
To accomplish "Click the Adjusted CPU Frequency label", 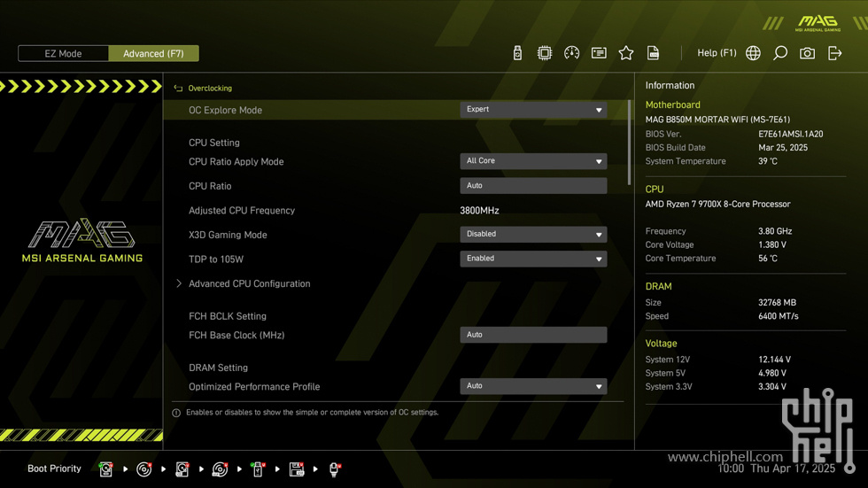I will [241, 210].
